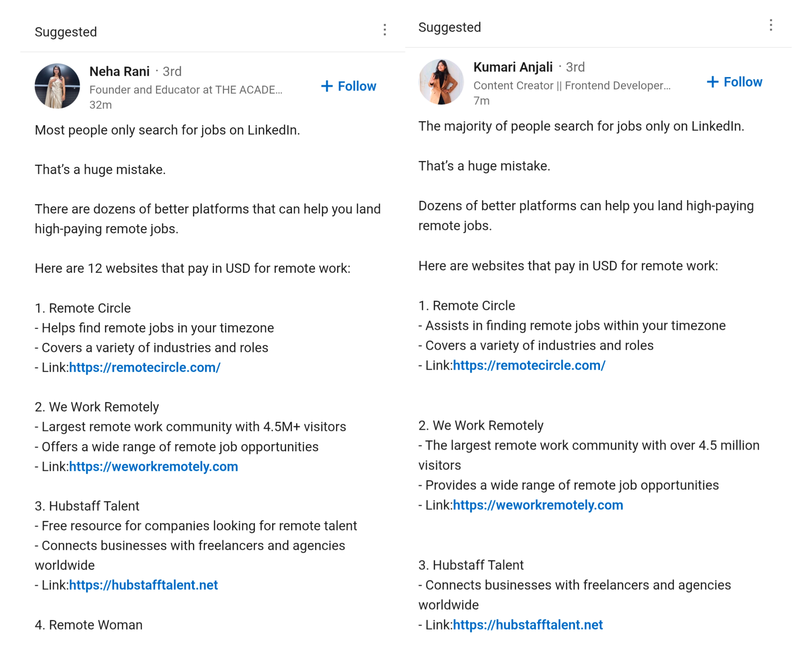Open weworkremotely.com link in Kumari's post
Screen dimensions: 812x650
(x=538, y=505)
